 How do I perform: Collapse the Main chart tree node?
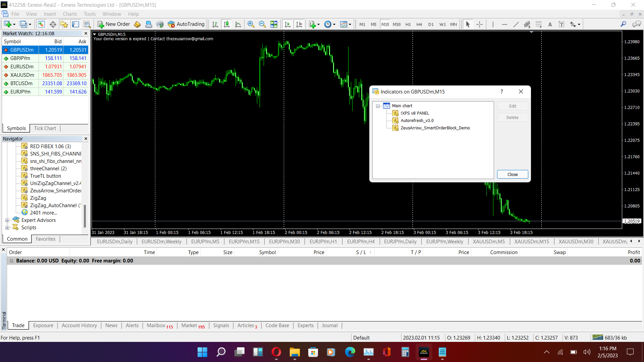pyautogui.click(x=378, y=106)
